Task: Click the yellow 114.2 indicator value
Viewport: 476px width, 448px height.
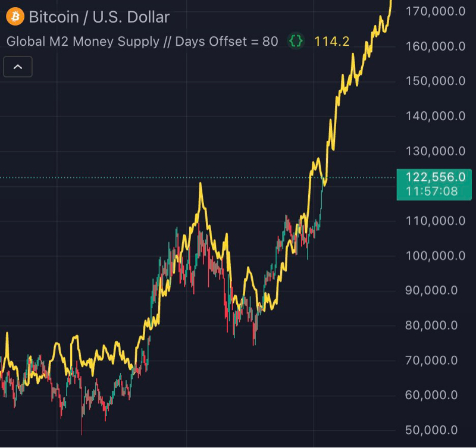Action: [331, 42]
